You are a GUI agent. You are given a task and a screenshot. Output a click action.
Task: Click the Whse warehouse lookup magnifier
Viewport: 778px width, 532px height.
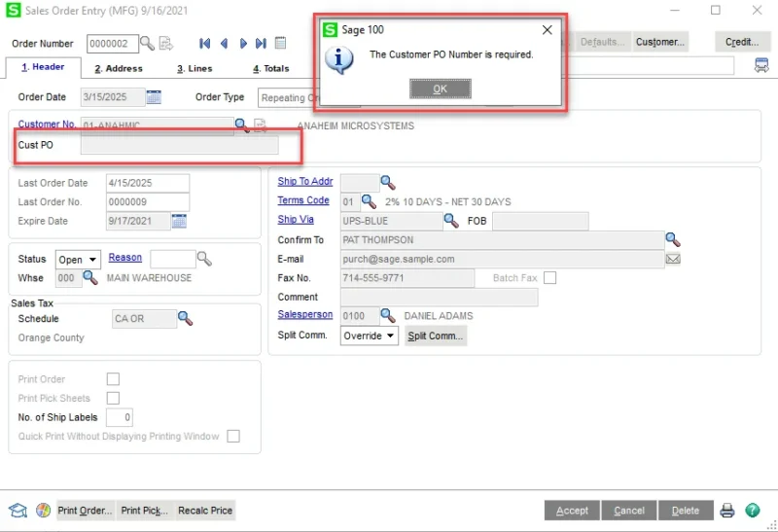[x=89, y=277]
